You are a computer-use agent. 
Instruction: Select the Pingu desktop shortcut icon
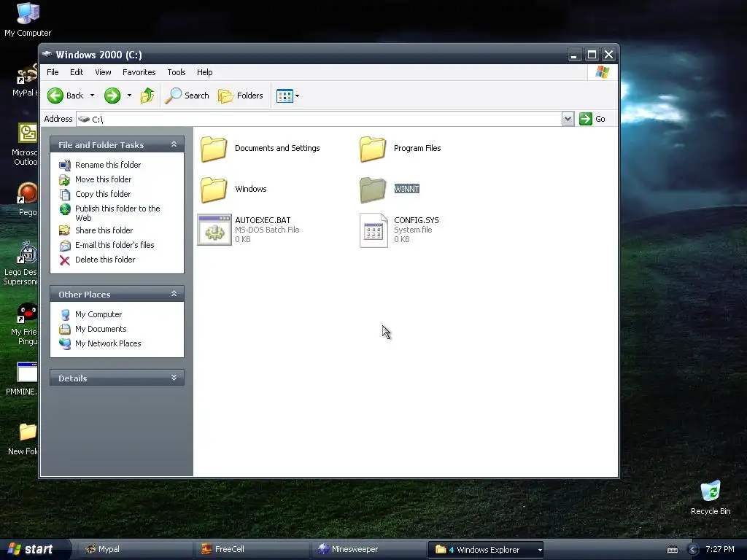[27, 312]
